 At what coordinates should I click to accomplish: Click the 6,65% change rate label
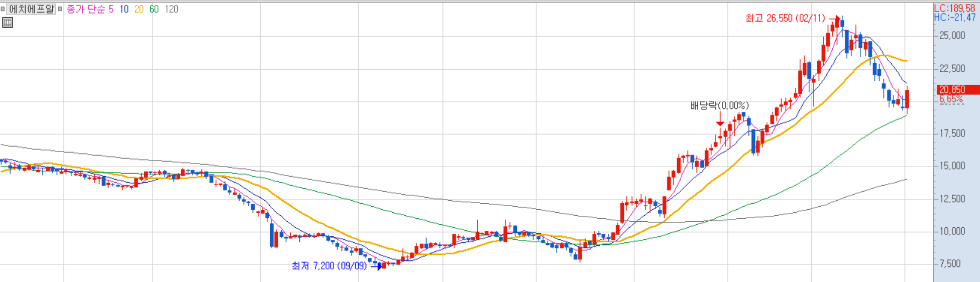[951, 99]
